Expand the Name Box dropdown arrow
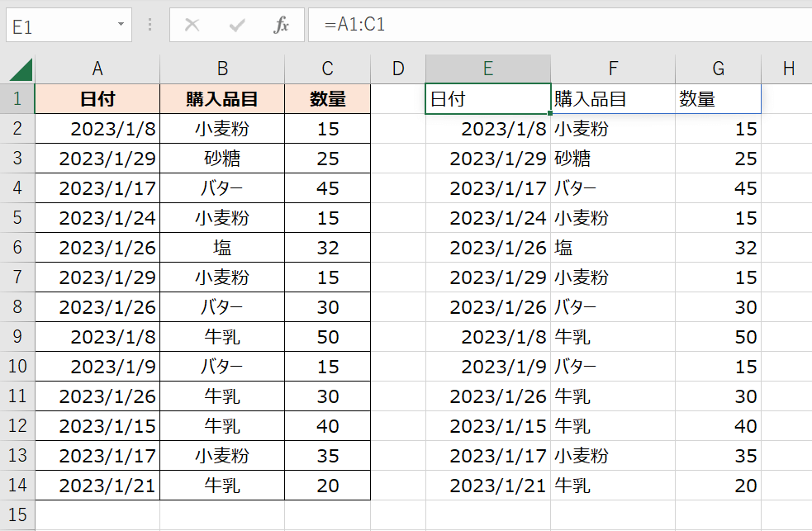This screenshot has width=812, height=531. pyautogui.click(x=121, y=26)
